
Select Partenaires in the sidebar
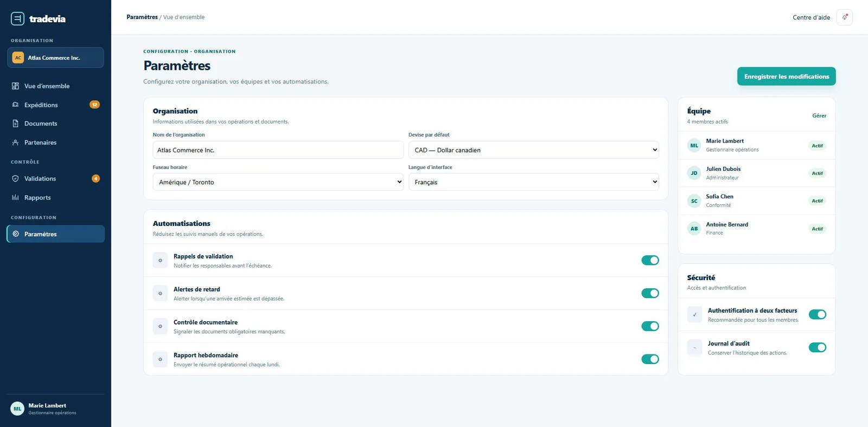point(55,143)
